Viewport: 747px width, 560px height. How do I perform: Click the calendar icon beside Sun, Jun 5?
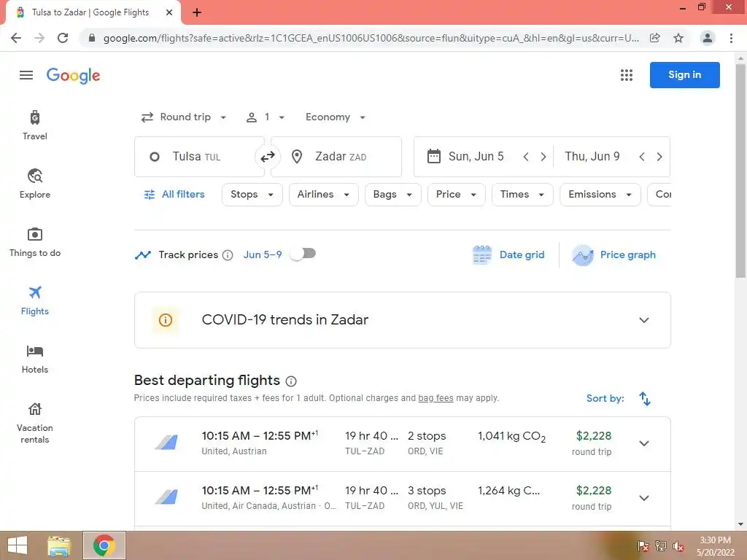point(433,156)
